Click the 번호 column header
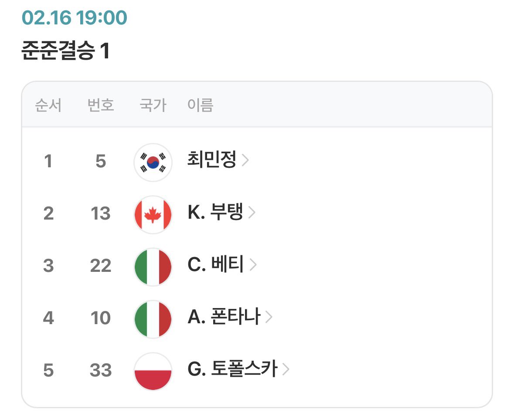514x420 pixels. click(101, 105)
